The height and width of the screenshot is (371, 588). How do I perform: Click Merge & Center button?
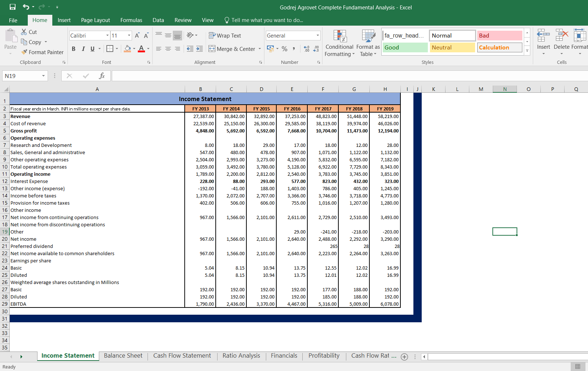(232, 49)
